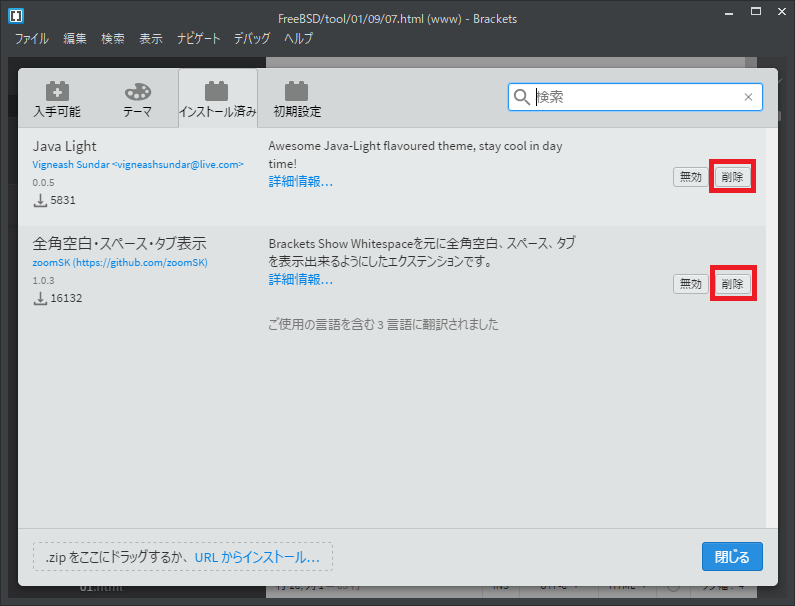Screen dimensions: 795x606
Task: Click URL からインストール link
Action: tap(257, 557)
